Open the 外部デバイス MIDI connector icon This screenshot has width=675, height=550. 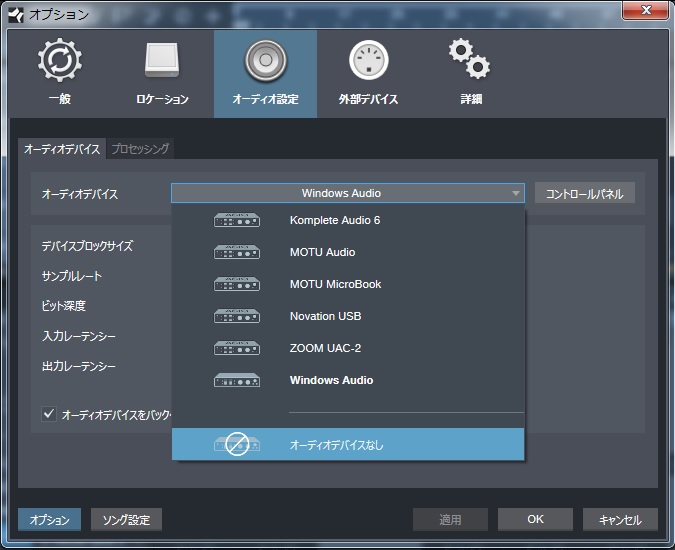pos(368,60)
